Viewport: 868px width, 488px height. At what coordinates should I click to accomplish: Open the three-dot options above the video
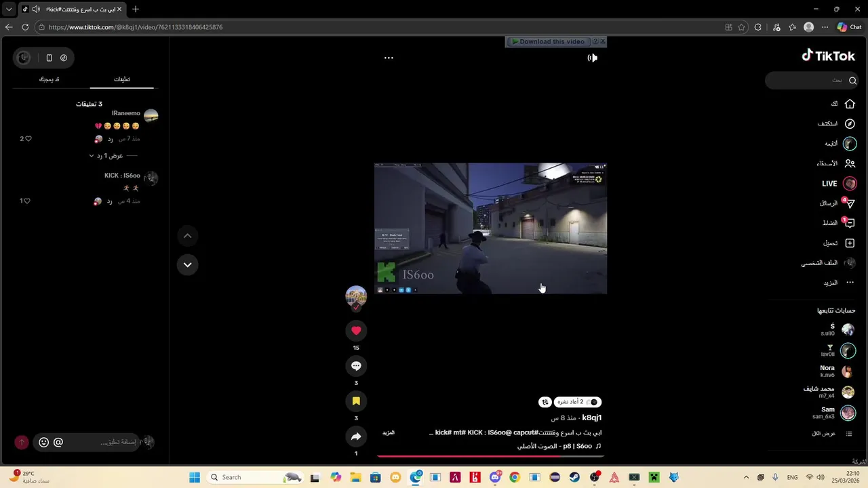tap(389, 58)
